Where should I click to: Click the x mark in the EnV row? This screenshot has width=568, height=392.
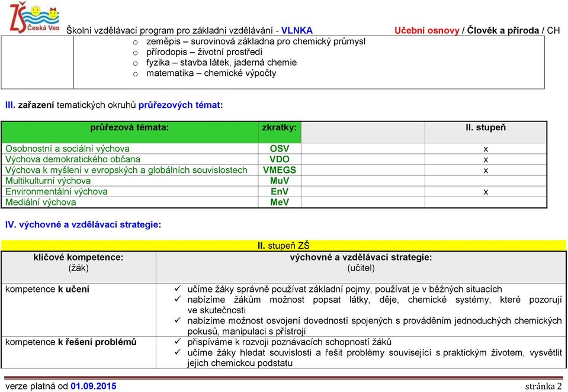(486, 192)
